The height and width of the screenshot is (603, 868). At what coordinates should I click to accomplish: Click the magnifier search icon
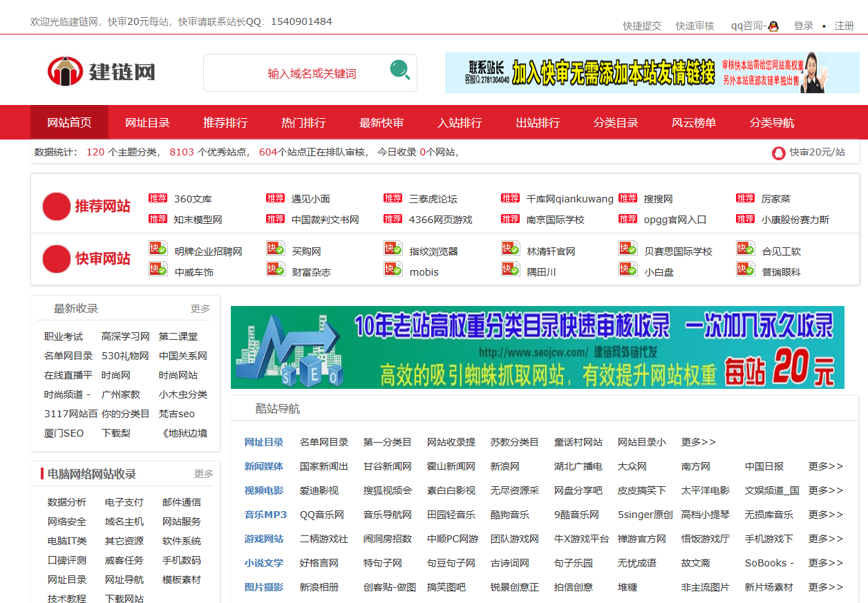399,70
